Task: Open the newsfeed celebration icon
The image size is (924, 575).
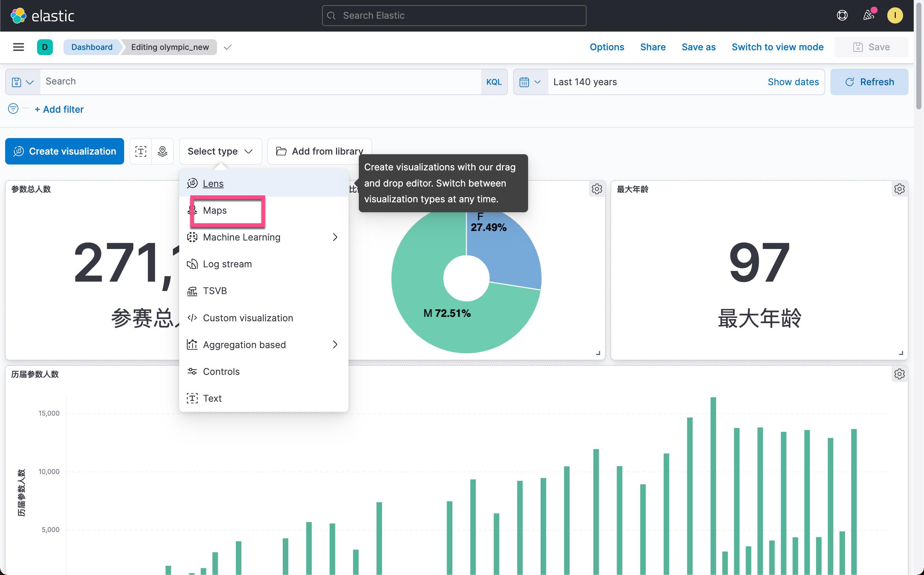Action: 869,15
